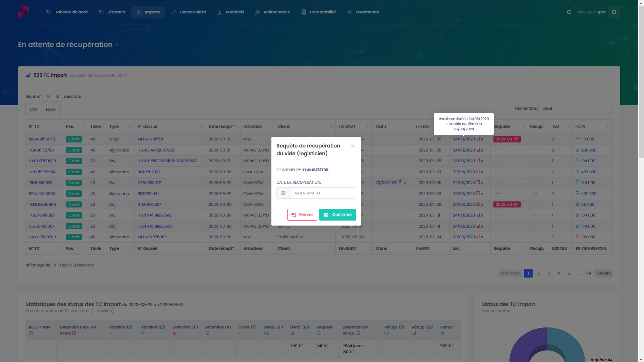
Task: Close the récupération request dialog
Action: (x=353, y=146)
